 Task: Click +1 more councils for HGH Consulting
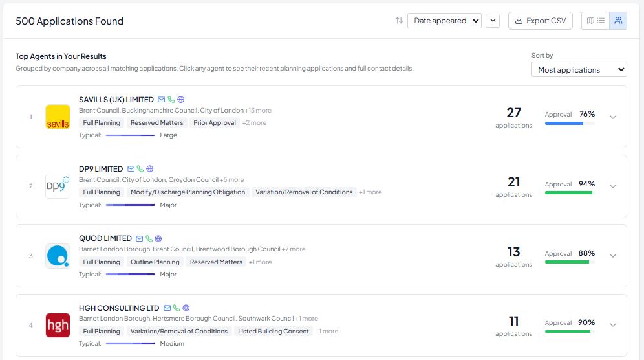[306, 319]
